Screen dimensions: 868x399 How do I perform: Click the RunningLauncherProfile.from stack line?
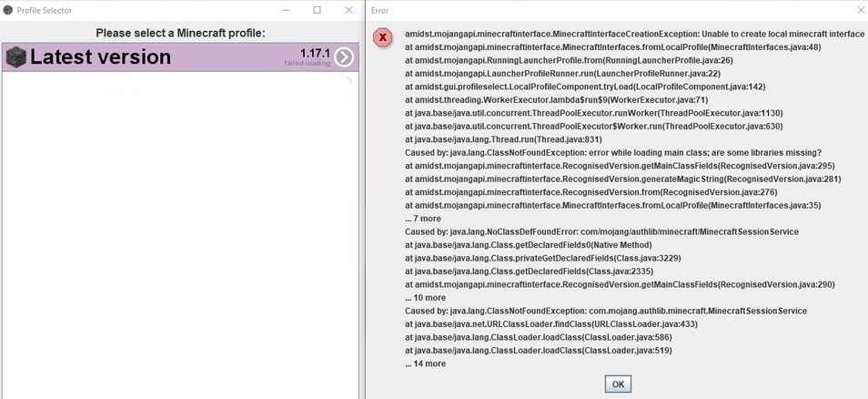click(569, 60)
